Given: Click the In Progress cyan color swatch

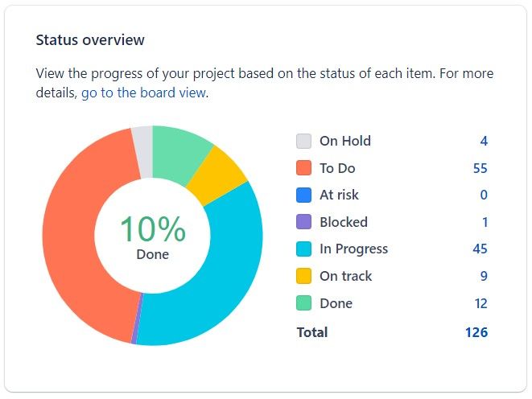Looking at the screenshot, I should [303, 249].
